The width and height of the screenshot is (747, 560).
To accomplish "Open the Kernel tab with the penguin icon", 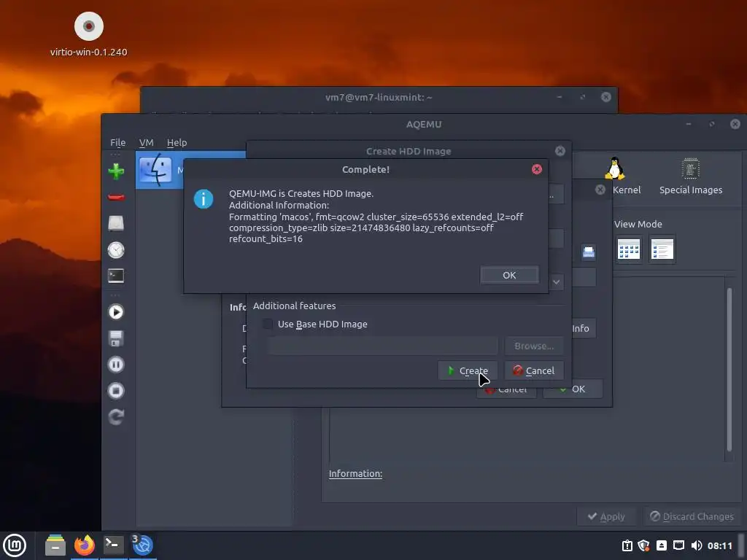I will pos(625,176).
